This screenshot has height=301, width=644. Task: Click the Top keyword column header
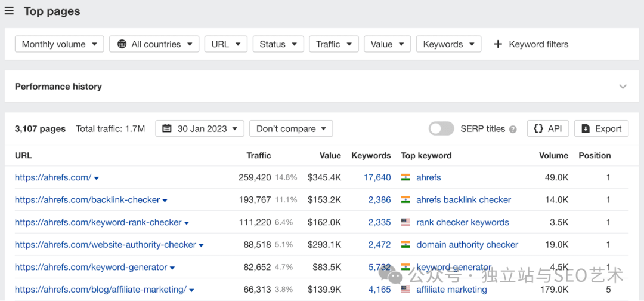[426, 156]
